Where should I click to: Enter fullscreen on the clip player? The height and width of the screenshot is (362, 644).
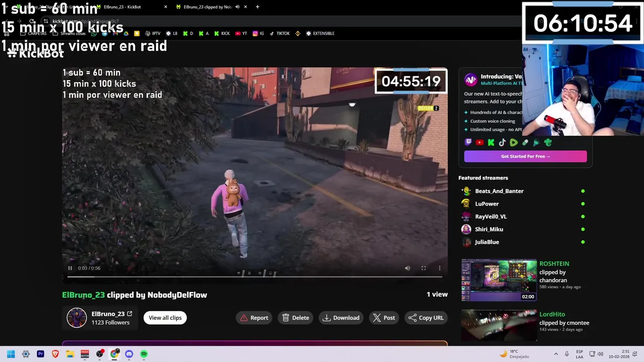click(424, 268)
